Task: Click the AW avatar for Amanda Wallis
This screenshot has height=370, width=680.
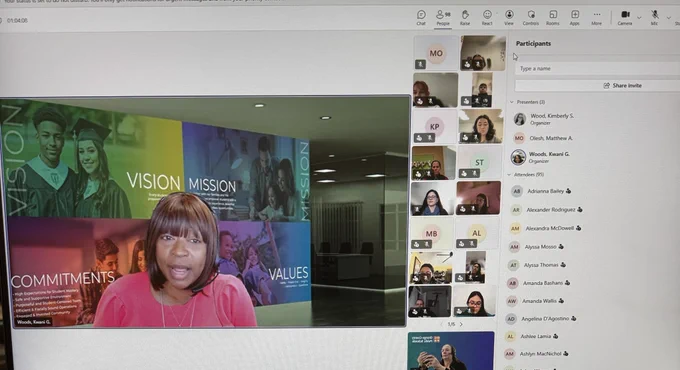Action: pos(511,301)
